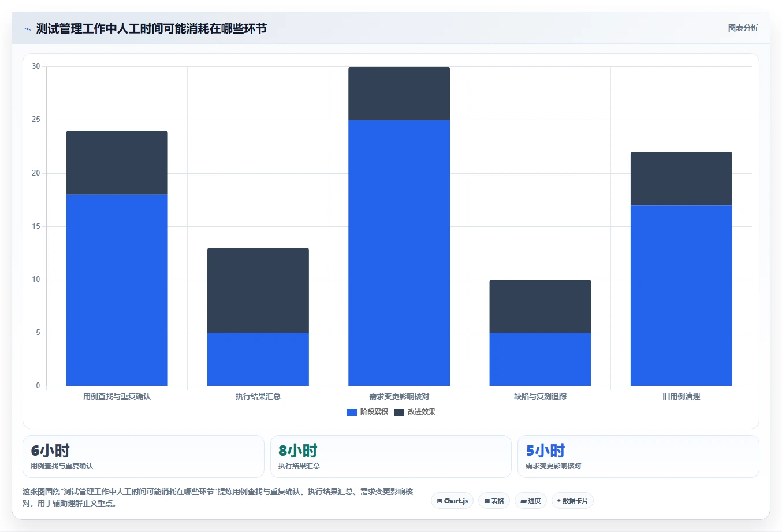This screenshot has height=532, width=782.
Task: Select the 表格 tag chip
Action: [494, 501]
